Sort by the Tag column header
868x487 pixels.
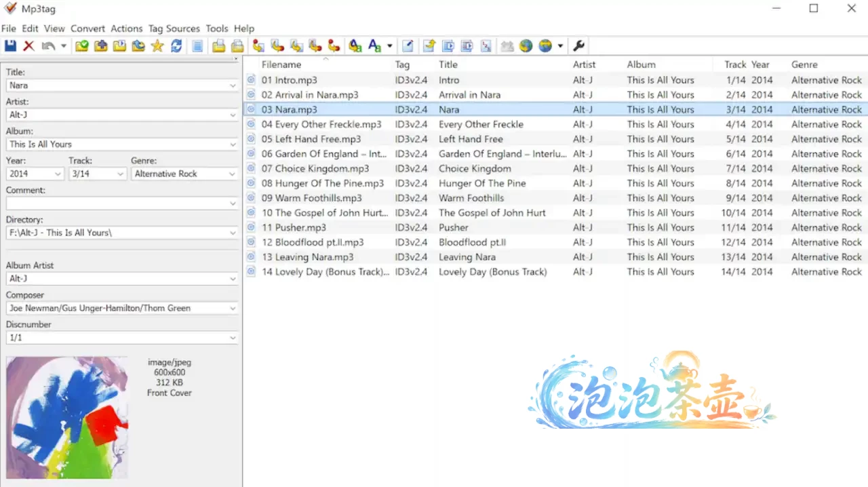[x=402, y=64]
